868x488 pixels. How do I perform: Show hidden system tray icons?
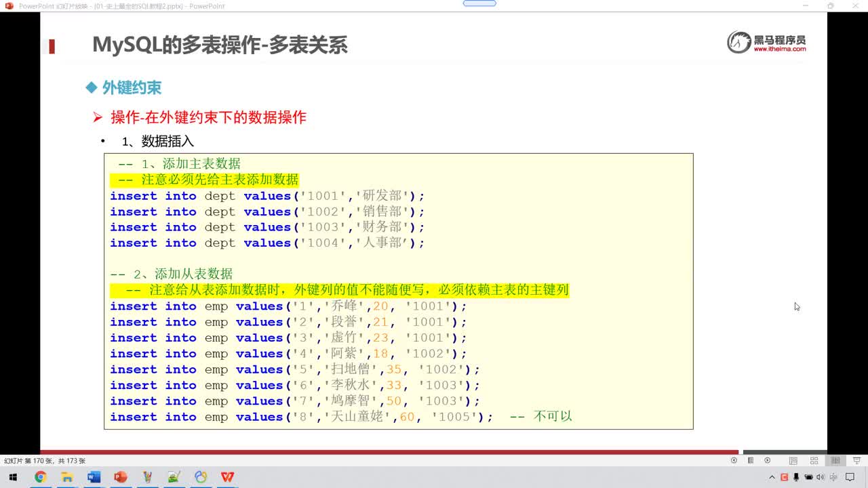(772, 477)
